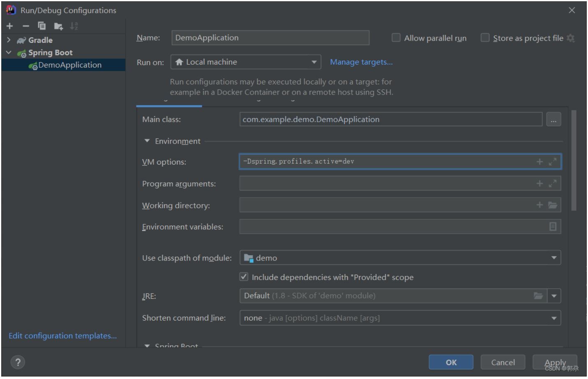
Task: Click the Cancel button
Action: (503, 363)
